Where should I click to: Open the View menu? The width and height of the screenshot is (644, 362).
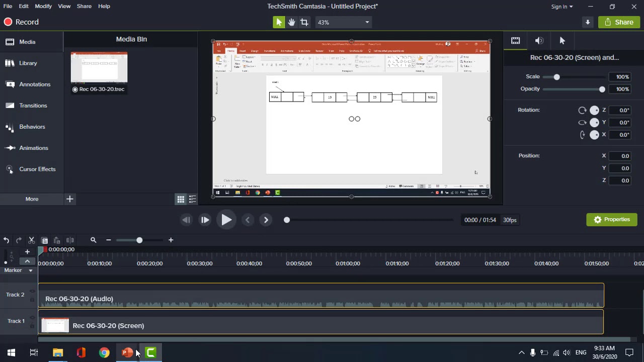pyautogui.click(x=64, y=6)
